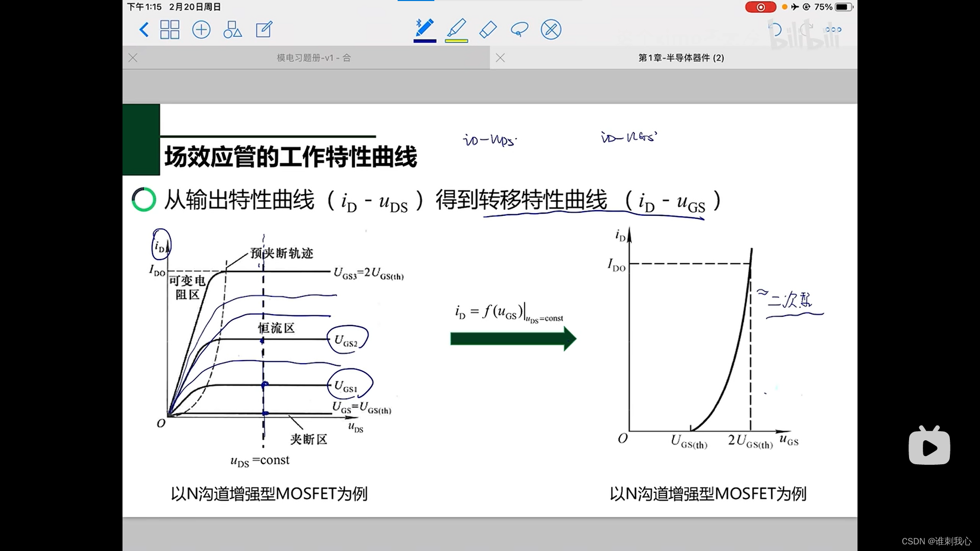Open the three-dots more options menu
Image resolution: width=980 pixels, height=551 pixels.
coord(833,30)
